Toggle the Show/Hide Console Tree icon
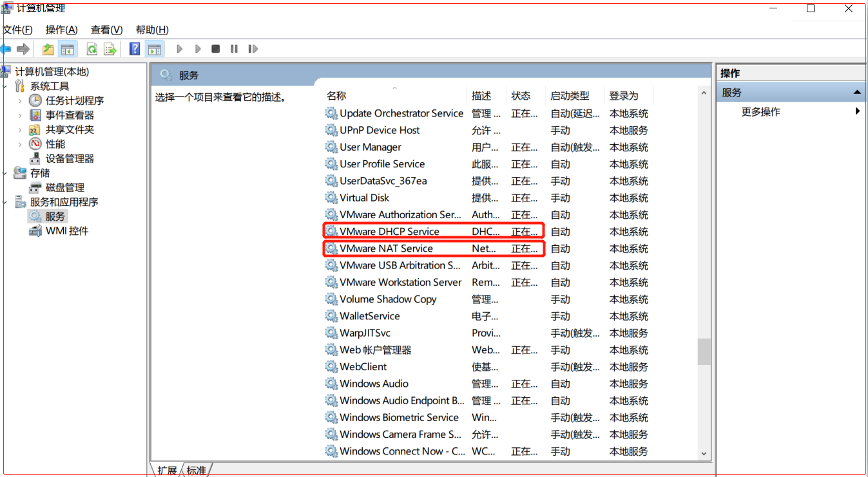This screenshot has width=868, height=477. coord(67,49)
